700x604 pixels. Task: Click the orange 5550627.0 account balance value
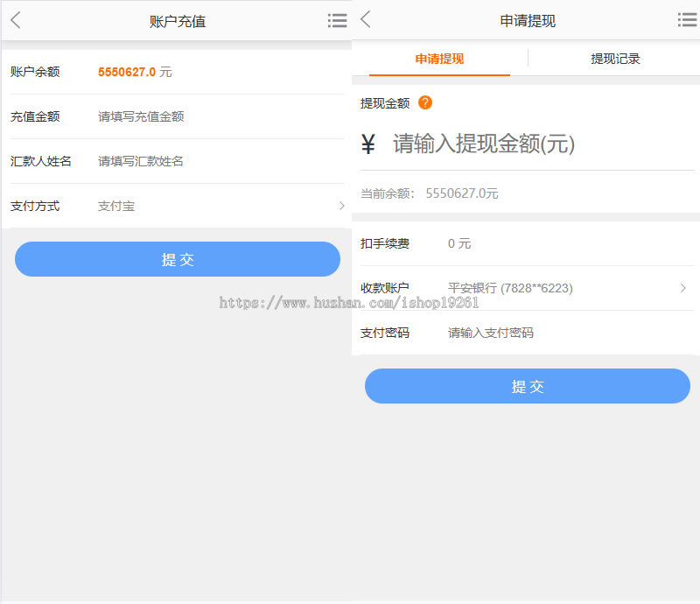(127, 72)
